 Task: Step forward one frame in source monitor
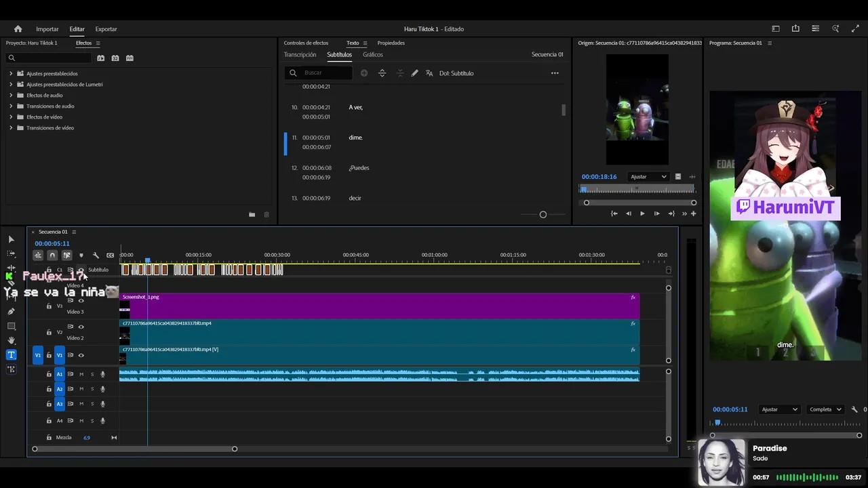[656, 213]
